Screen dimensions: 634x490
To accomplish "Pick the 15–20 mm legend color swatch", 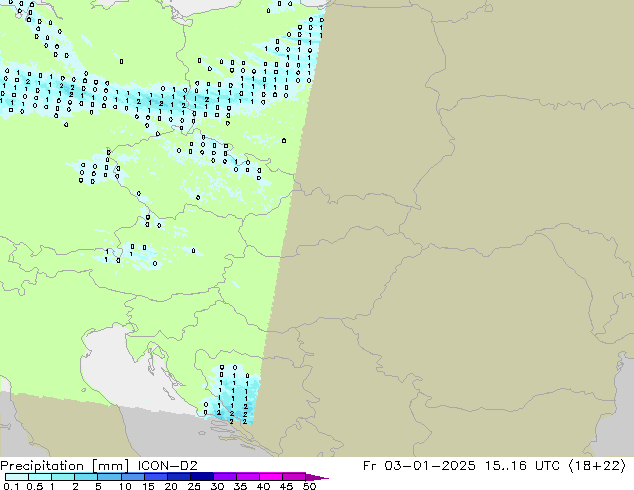I will pos(156,477).
